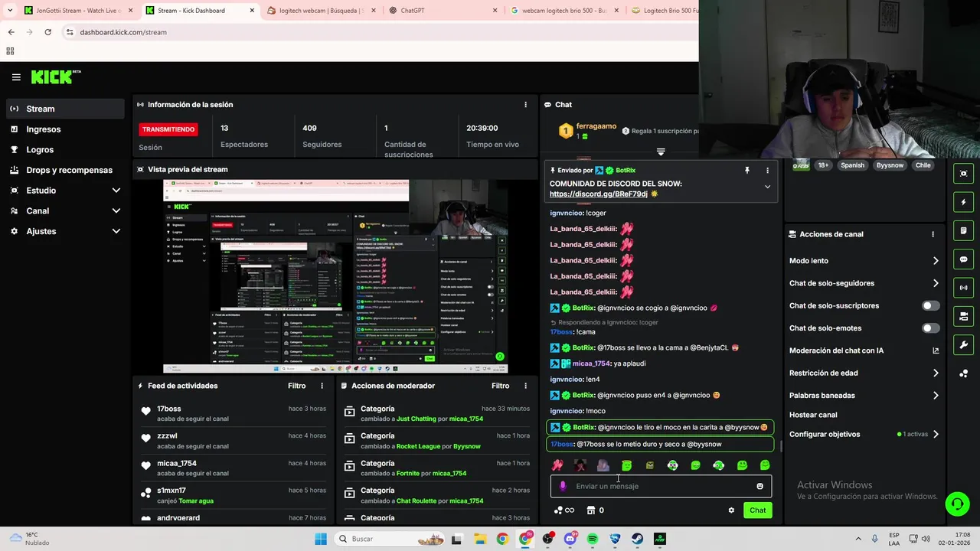
Task: Click the stream preview thumbnail
Action: coord(335,277)
